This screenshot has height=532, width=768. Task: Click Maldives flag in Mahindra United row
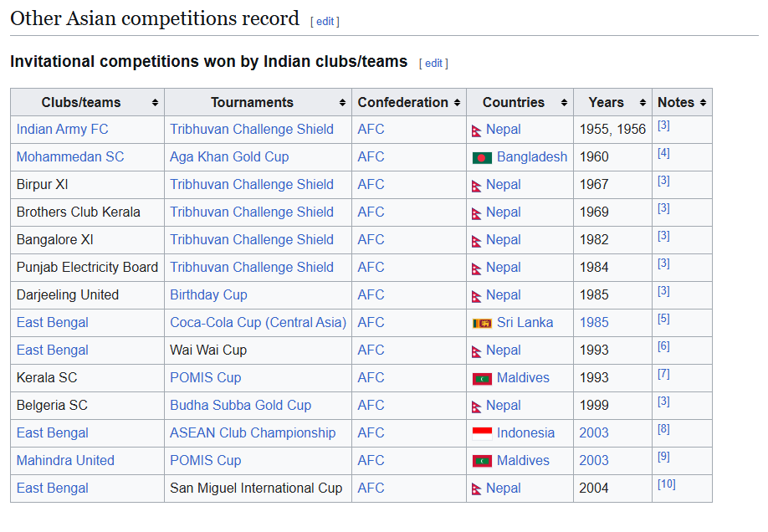point(482,462)
